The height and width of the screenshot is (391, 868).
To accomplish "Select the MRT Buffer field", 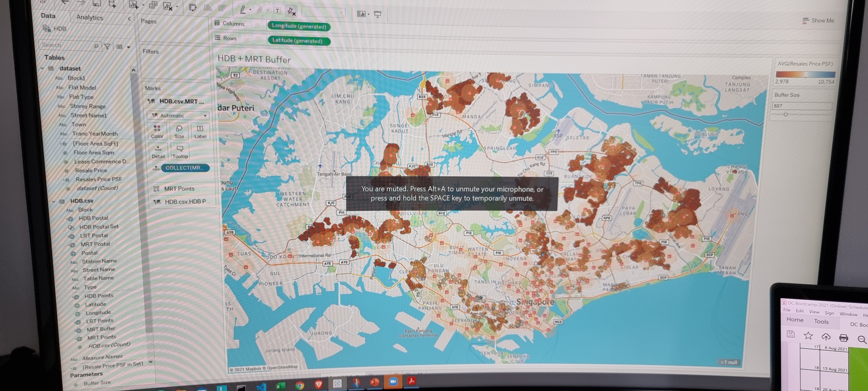I will (x=101, y=329).
